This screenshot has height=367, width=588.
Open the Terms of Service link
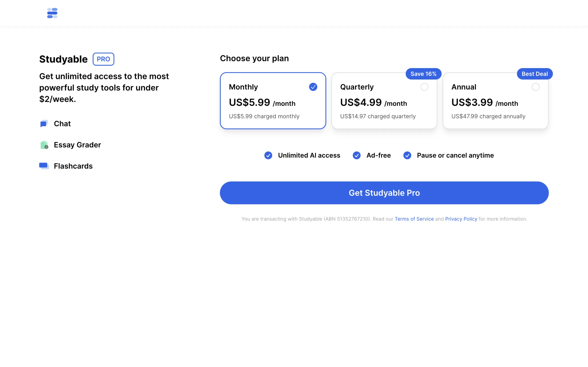point(414,219)
